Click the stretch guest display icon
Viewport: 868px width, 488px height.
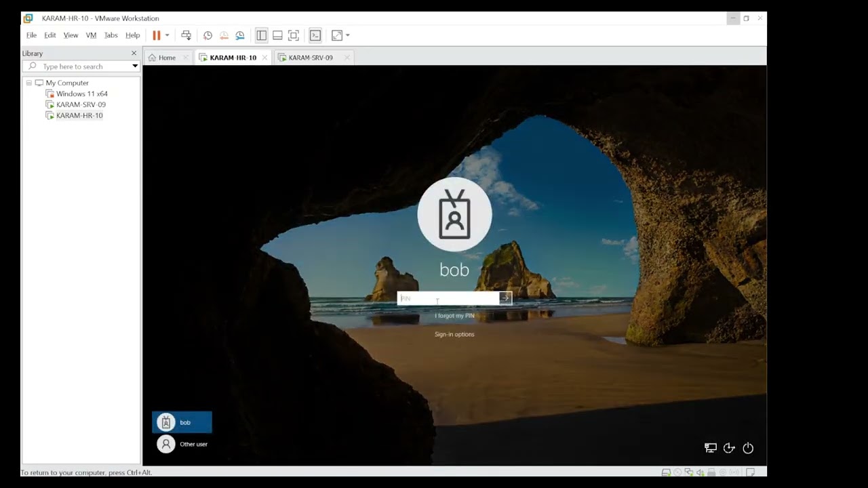[337, 35]
